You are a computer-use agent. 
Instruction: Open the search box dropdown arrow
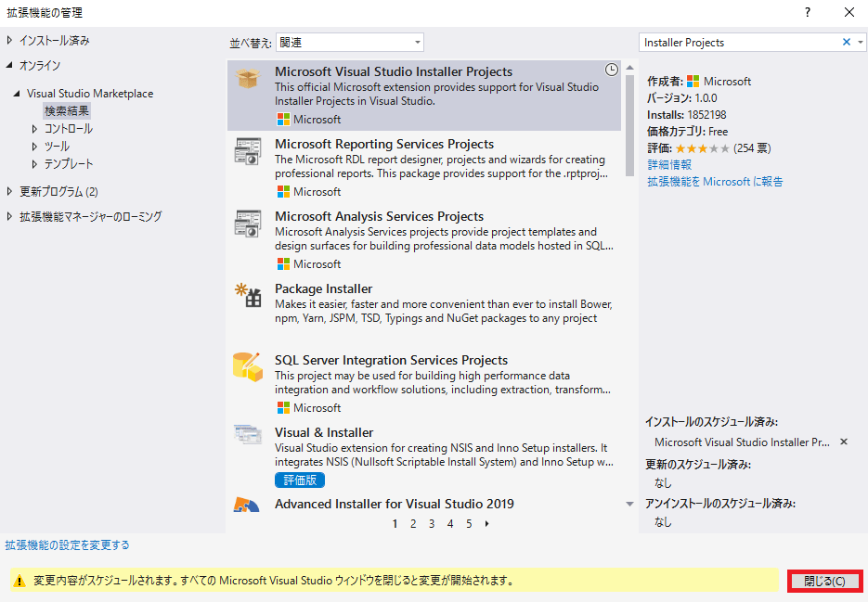coord(860,42)
